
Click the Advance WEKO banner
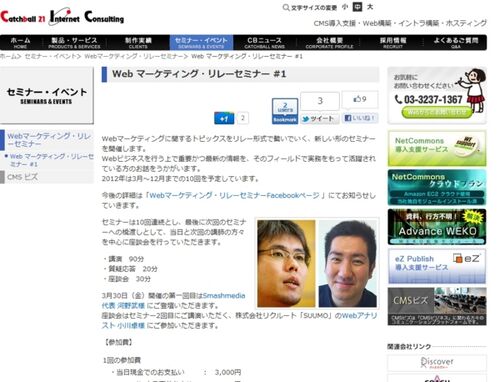click(x=437, y=227)
